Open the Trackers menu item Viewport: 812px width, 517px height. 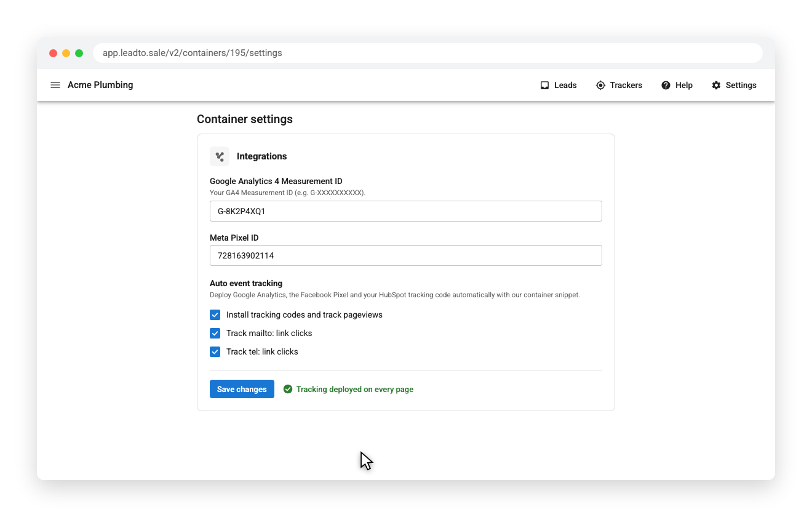(619, 86)
